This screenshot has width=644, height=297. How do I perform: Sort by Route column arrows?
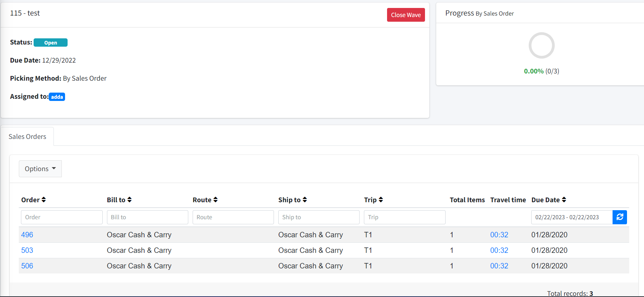coord(215,200)
